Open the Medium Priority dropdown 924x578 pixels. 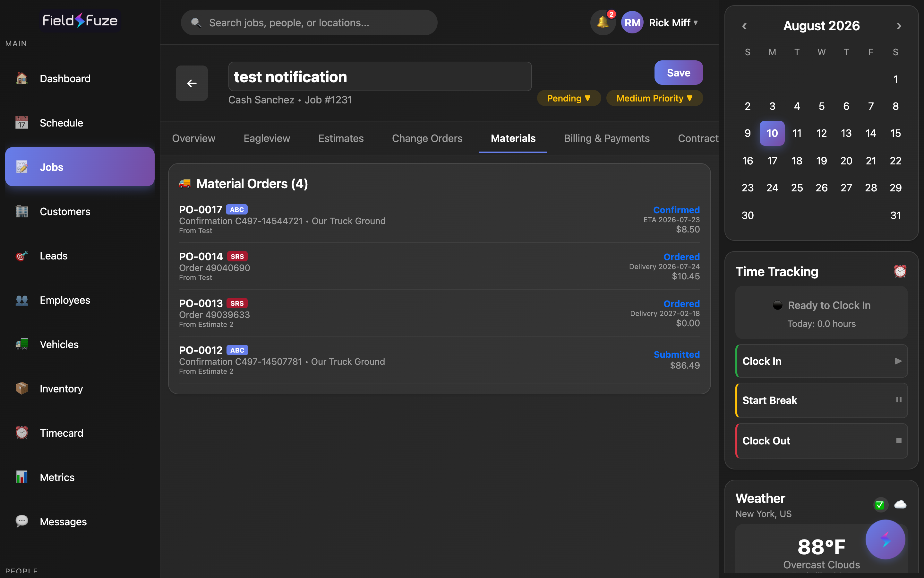coord(654,98)
